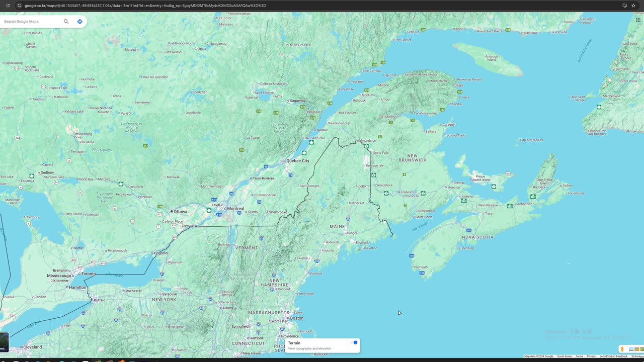
Task: Click the NOVA SCOTIA province label
Action: point(478,237)
